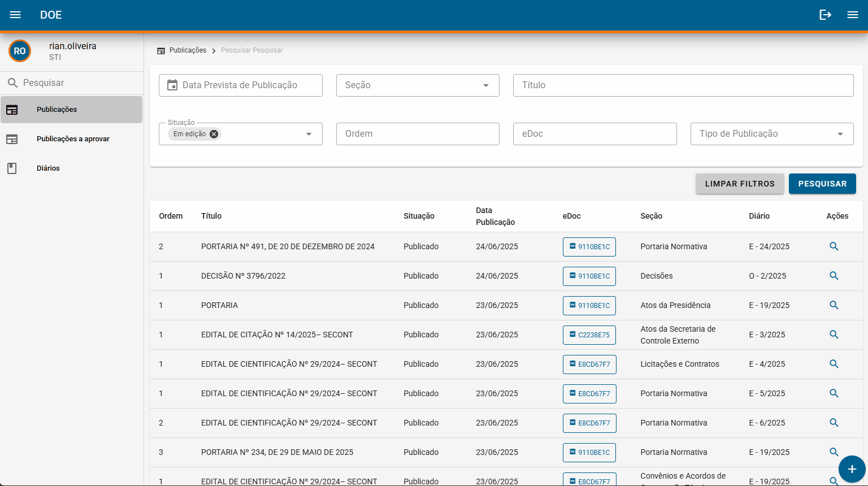This screenshot has height=486, width=868.
Task: Open eDoc 9110BE1C for PORTARIA Nº 234
Action: (589, 453)
